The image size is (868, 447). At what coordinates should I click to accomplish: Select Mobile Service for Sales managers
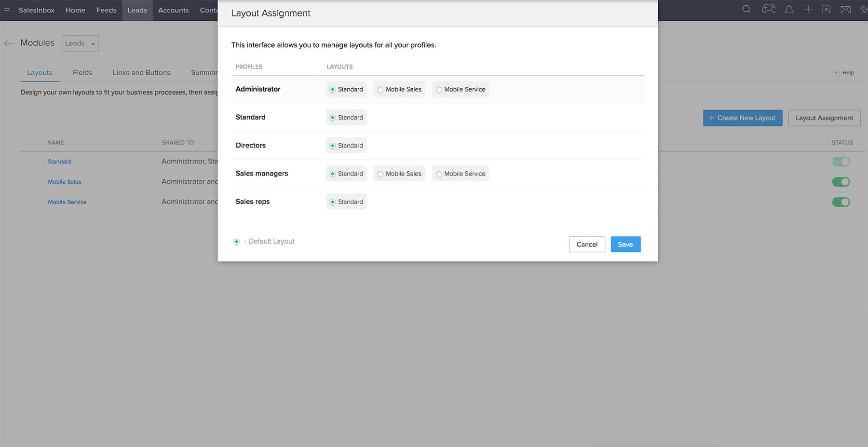[x=461, y=174]
